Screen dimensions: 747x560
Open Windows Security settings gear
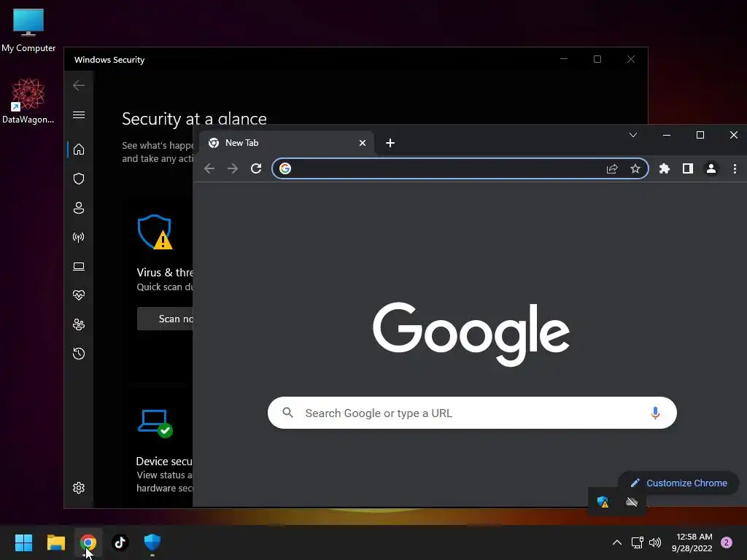[79, 488]
